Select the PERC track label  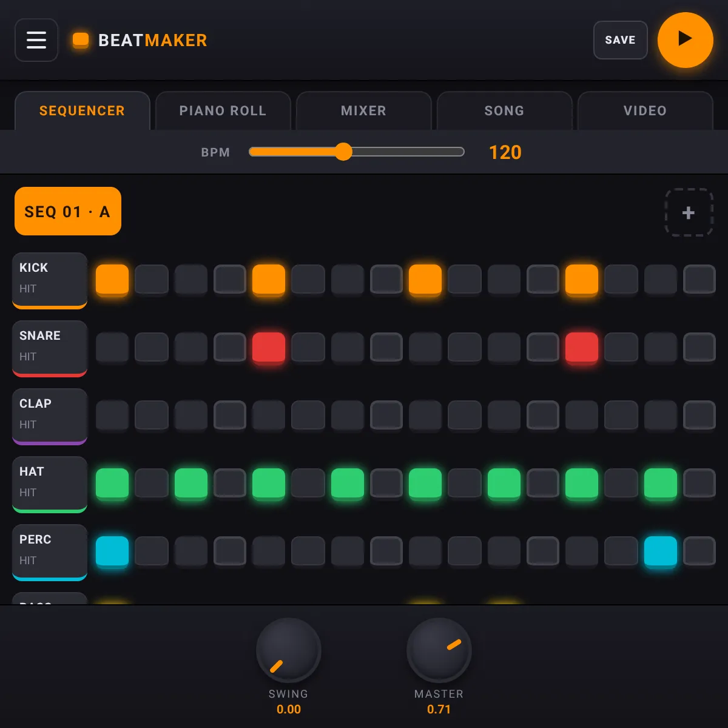(x=50, y=552)
